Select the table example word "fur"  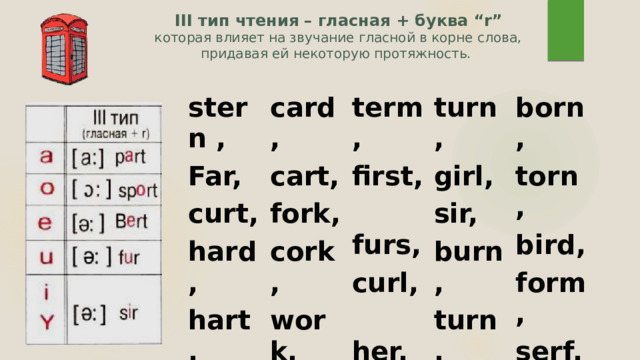coord(129,258)
